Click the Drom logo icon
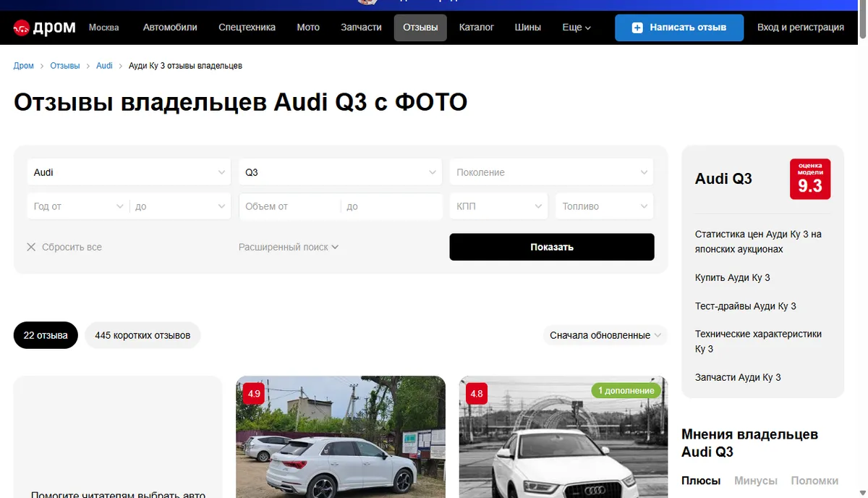Image resolution: width=868 pixels, height=498 pixels. coord(22,28)
